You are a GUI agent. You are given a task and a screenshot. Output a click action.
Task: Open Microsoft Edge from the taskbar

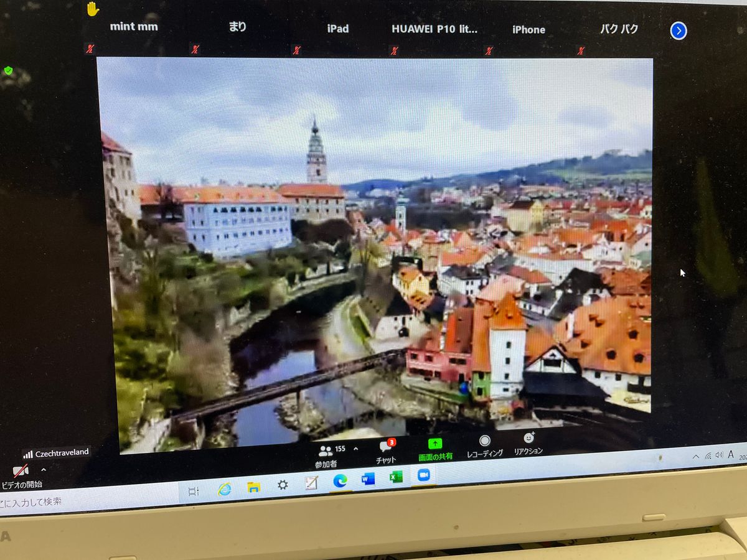(340, 480)
